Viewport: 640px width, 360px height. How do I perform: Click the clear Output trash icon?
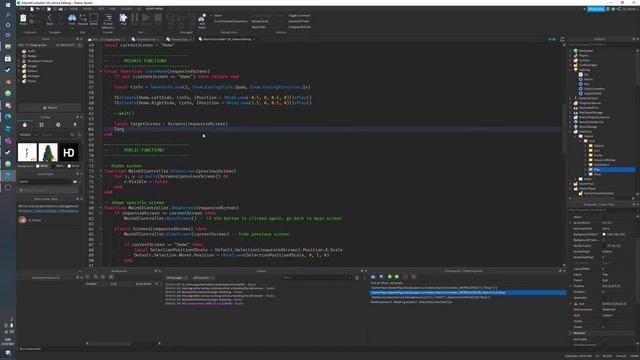click(357, 278)
